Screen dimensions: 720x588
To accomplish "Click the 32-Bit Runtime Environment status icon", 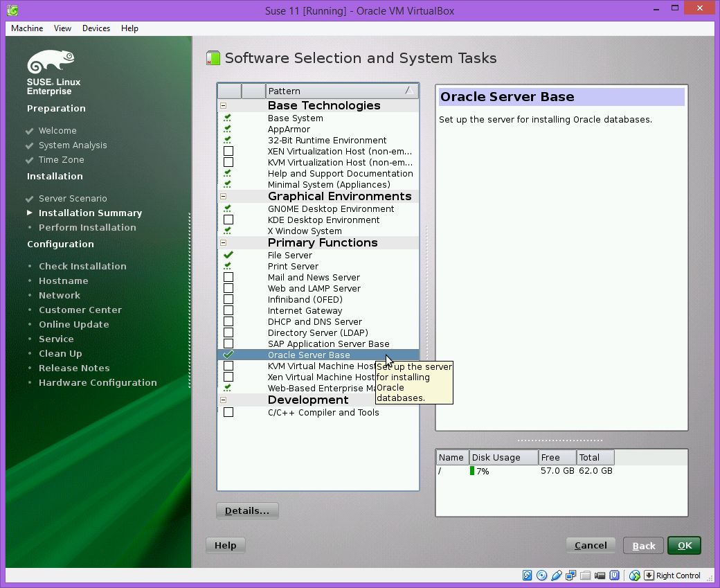I will [x=227, y=140].
